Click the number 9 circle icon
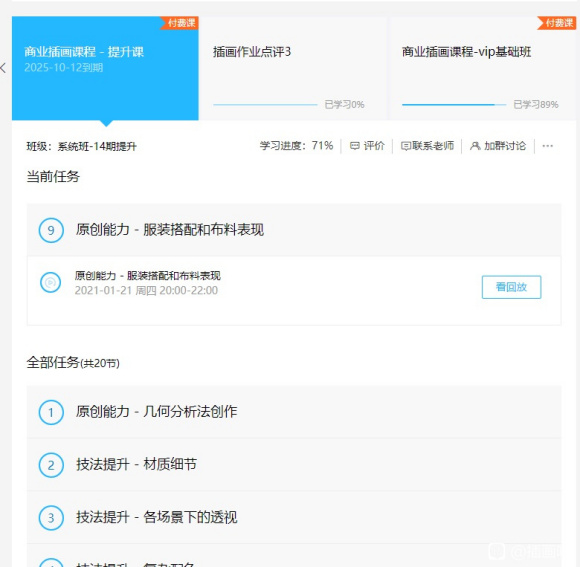Viewport: 580px width, 567px height. tap(51, 230)
